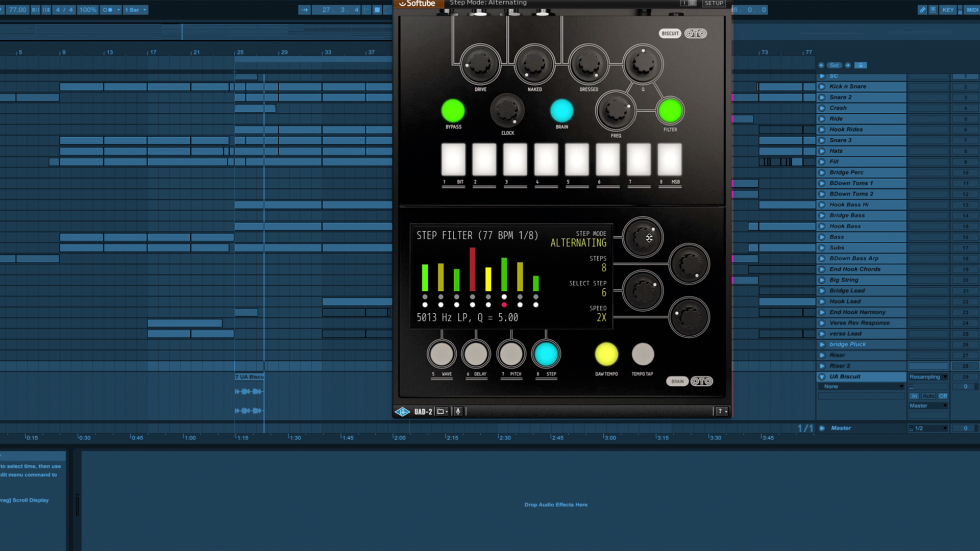Set monitor to Auto

click(x=928, y=396)
